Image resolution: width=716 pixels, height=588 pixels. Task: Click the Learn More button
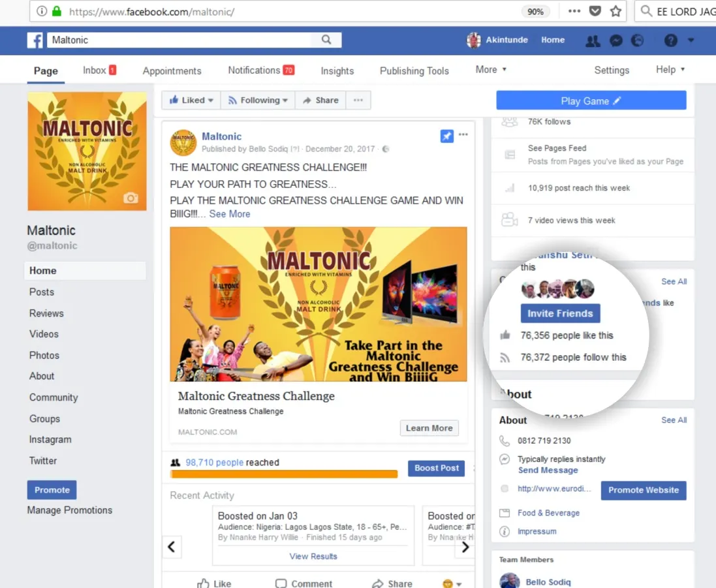tap(429, 428)
